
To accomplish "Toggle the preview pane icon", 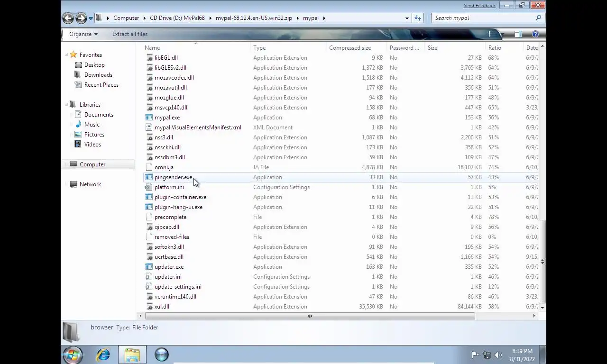I will 518,34.
